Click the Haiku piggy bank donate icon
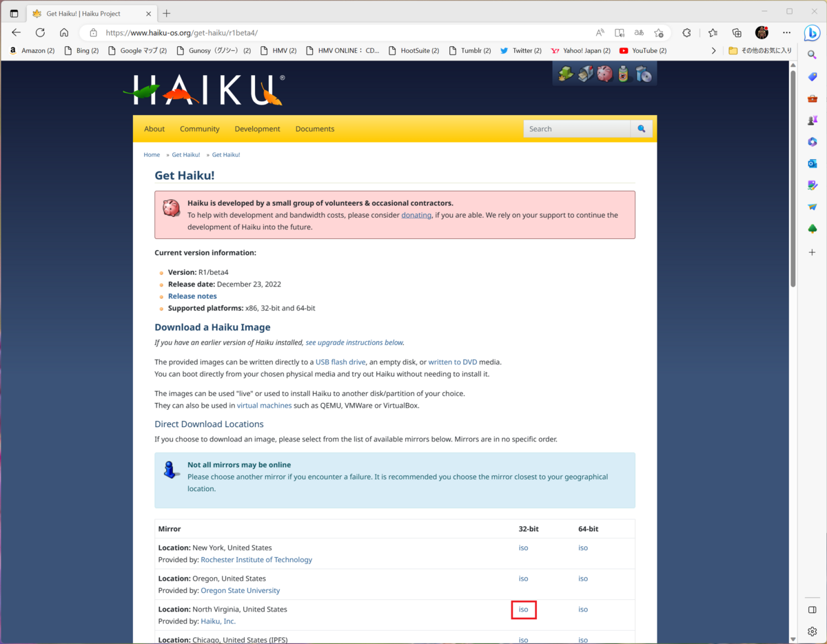The width and height of the screenshot is (827, 644). pyautogui.click(x=604, y=74)
